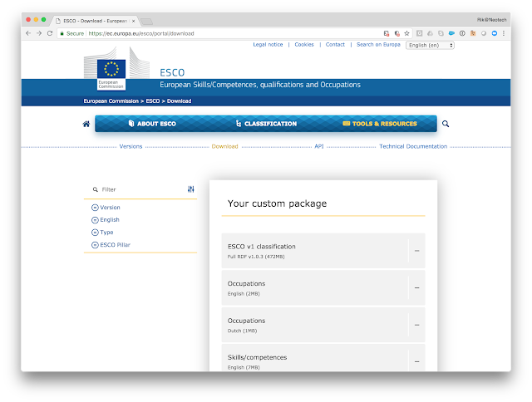
Task: Open filter settings sliders icon
Action: click(191, 189)
